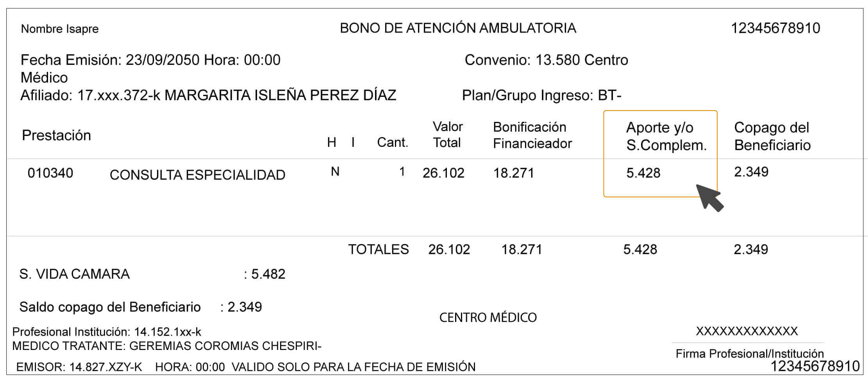The image size is (868, 382).
Task: Click the Plan/Grupo Ingreso BT- field
Action: click(541, 95)
